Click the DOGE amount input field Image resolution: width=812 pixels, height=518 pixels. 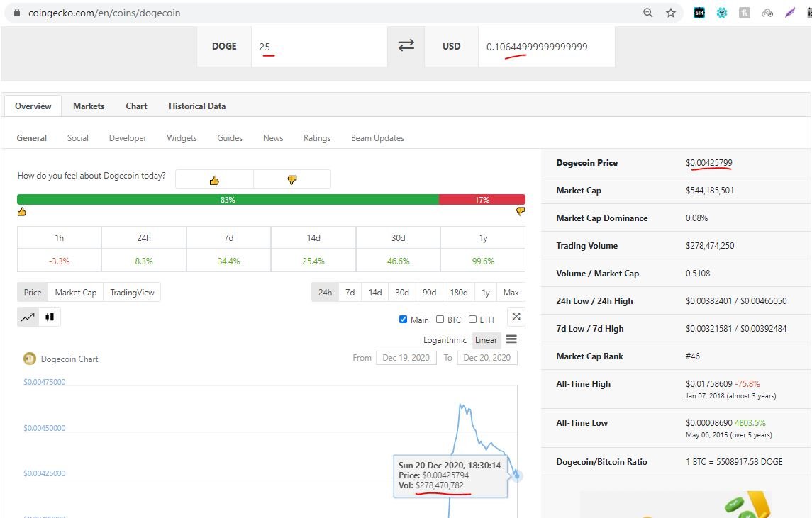(319, 47)
